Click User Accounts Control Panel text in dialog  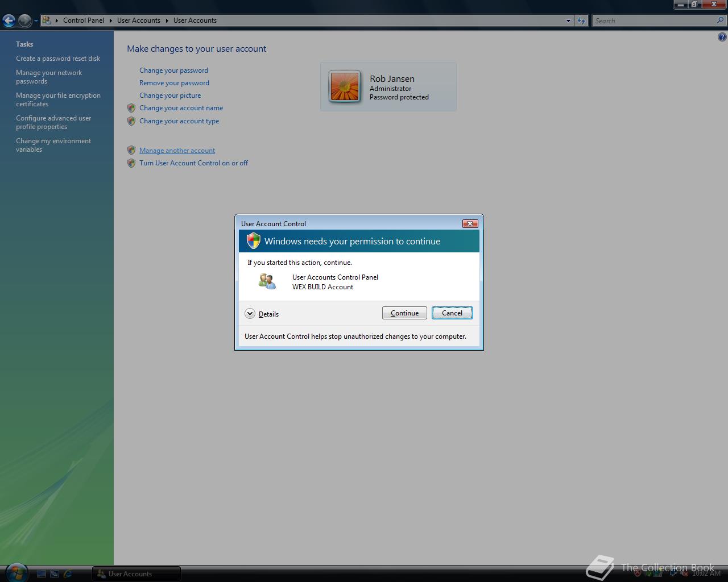tap(335, 277)
